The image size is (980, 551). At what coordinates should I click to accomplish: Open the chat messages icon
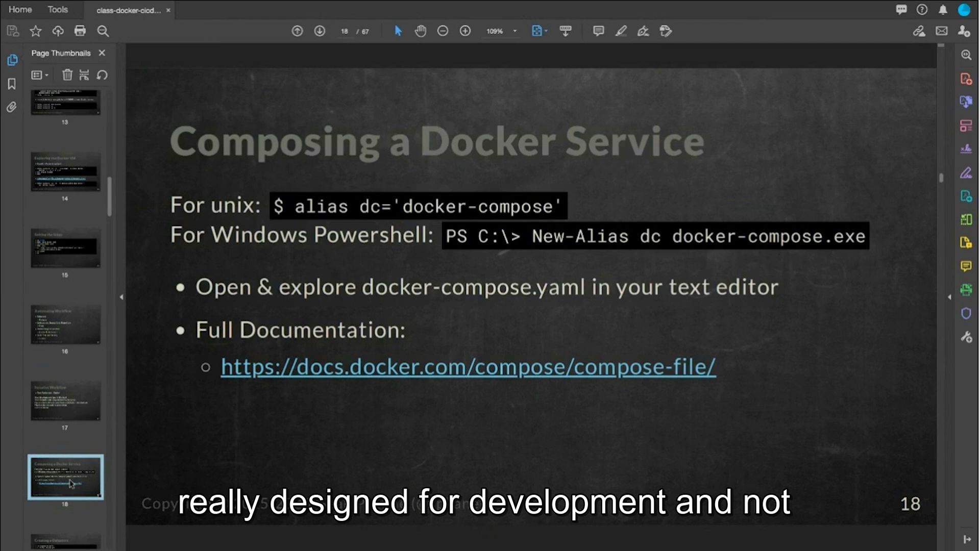coord(901,10)
